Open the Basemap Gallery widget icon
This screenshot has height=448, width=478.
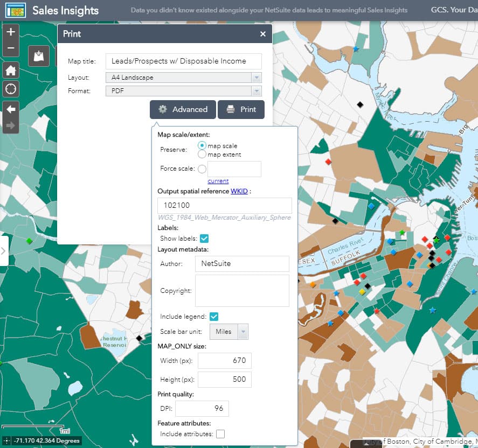click(x=38, y=55)
